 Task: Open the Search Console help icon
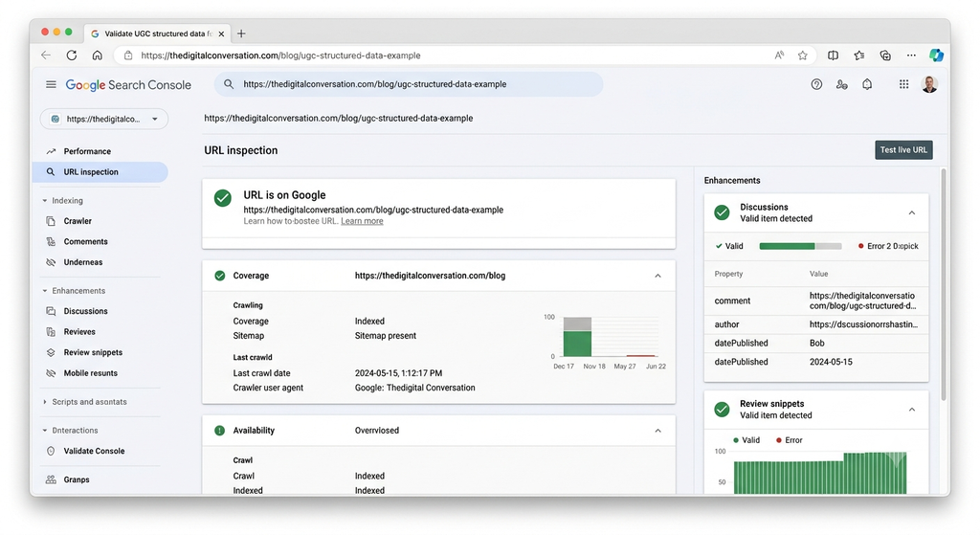pyautogui.click(x=816, y=84)
